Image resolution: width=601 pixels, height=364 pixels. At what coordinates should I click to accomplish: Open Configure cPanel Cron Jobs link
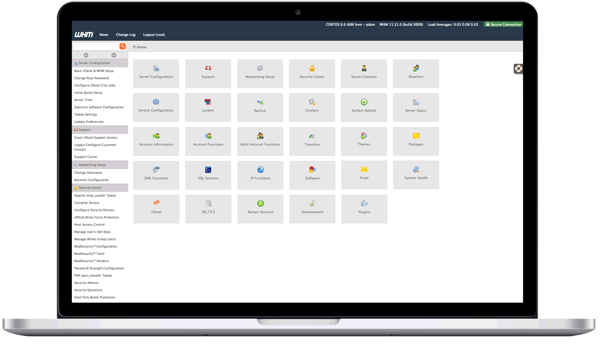coord(95,86)
